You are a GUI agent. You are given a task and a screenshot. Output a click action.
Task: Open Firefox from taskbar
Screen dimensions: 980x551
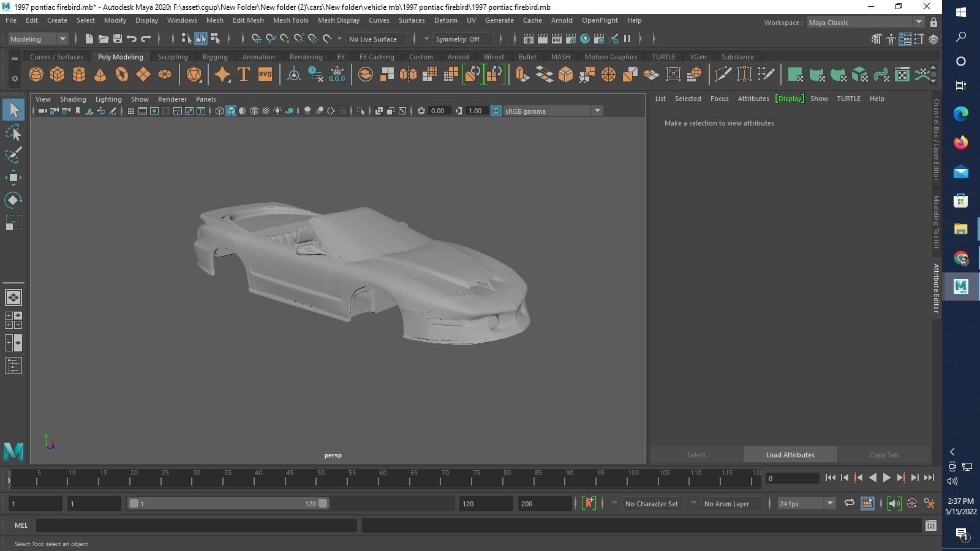(960, 142)
